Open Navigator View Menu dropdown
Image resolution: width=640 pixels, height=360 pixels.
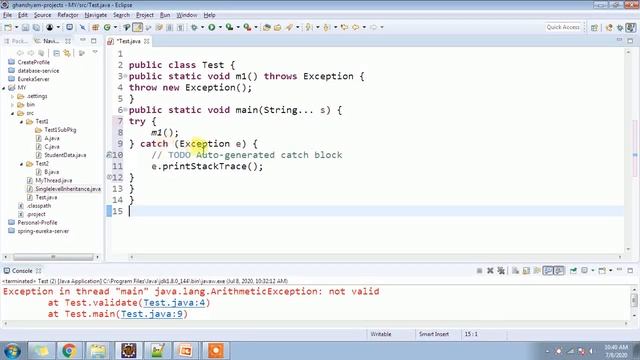[95, 53]
